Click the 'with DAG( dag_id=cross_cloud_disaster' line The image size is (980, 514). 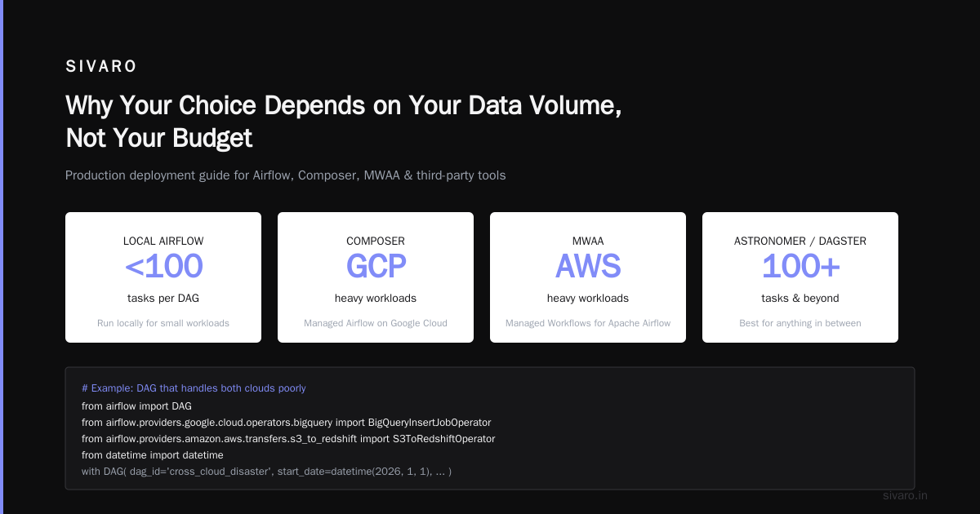click(x=266, y=472)
